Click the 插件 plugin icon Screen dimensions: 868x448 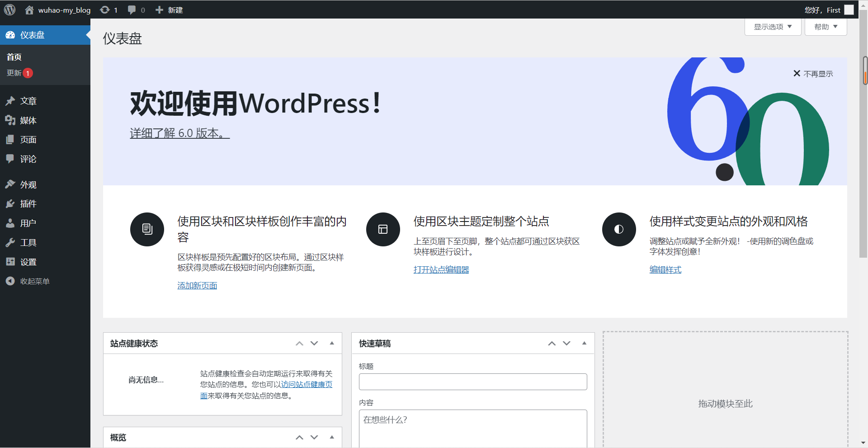10,204
